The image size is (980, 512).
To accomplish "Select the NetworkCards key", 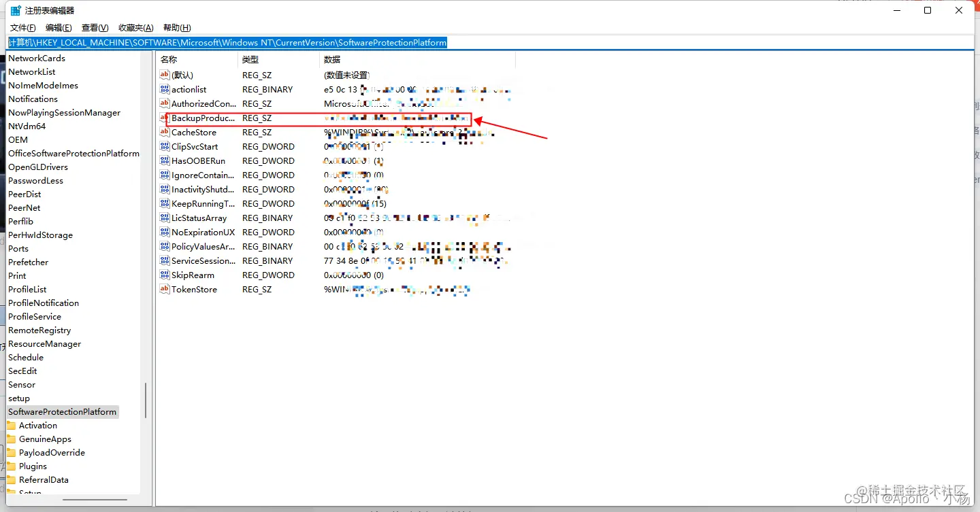I will tap(37, 58).
